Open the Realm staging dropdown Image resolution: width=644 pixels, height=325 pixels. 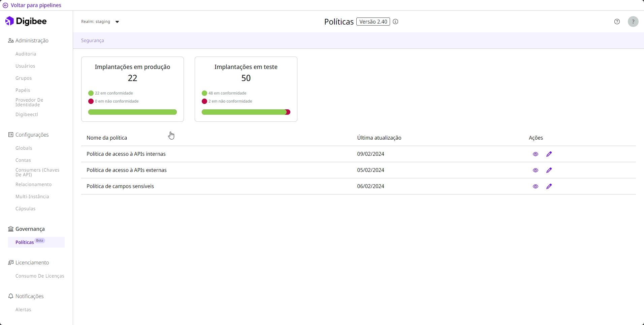pos(100,22)
